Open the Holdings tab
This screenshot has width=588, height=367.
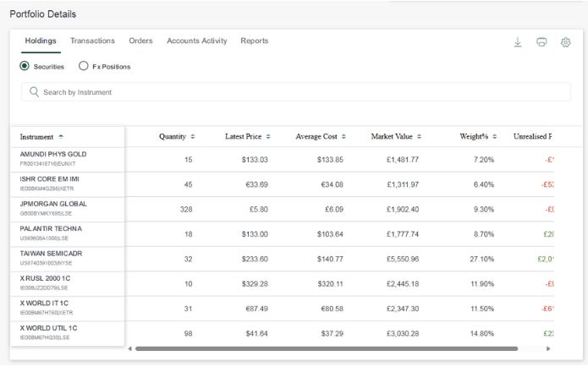(41, 41)
